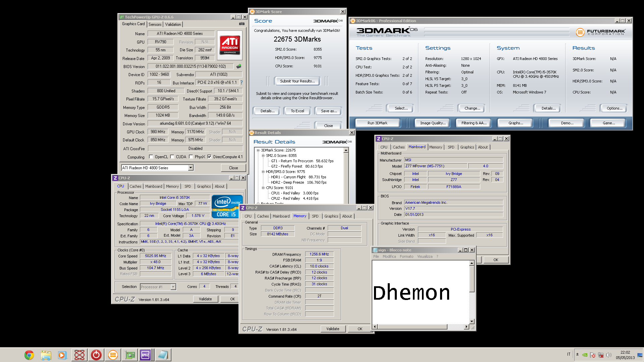Open the ATI Radeon HD 4800 Series dropdown
The height and width of the screenshot is (362, 644).
[191, 168]
